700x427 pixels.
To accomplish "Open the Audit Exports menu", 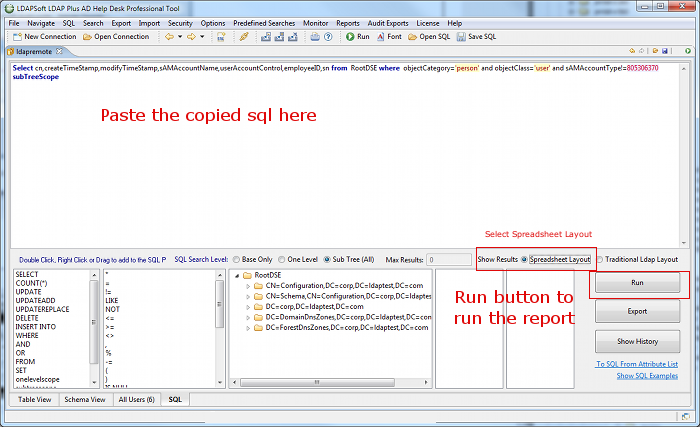I will click(388, 23).
